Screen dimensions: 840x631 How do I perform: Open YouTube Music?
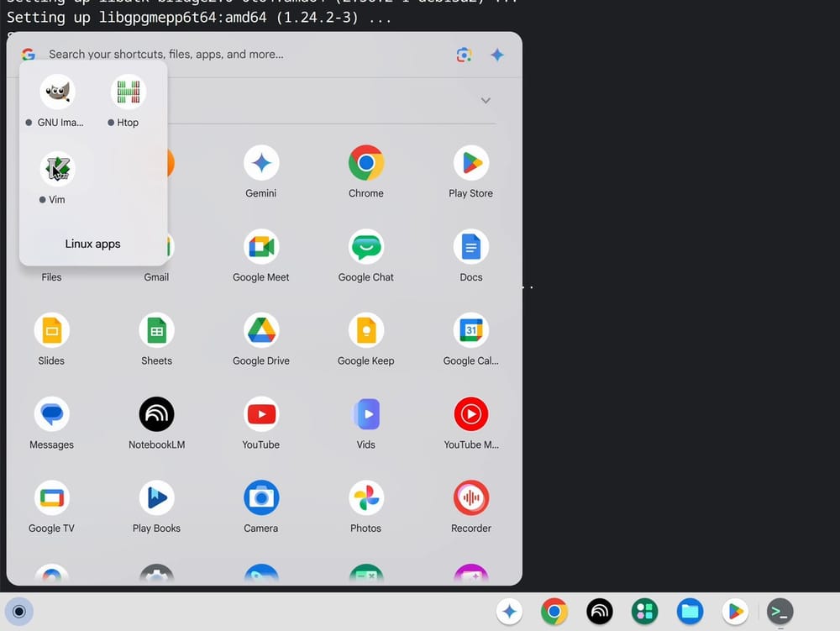click(x=471, y=414)
